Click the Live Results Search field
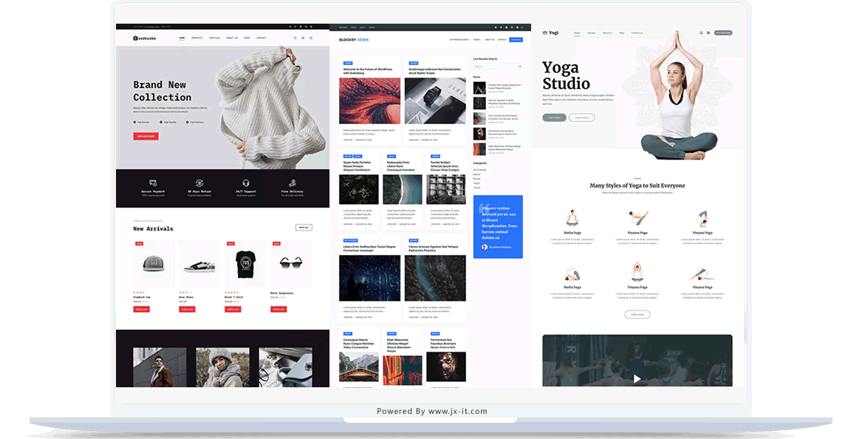This screenshot has width=868, height=439. [x=496, y=67]
